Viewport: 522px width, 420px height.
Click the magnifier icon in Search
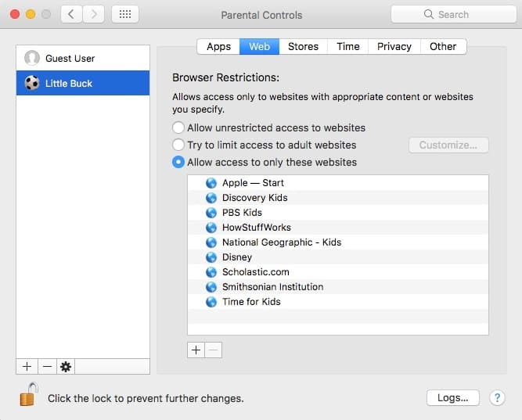click(x=428, y=14)
